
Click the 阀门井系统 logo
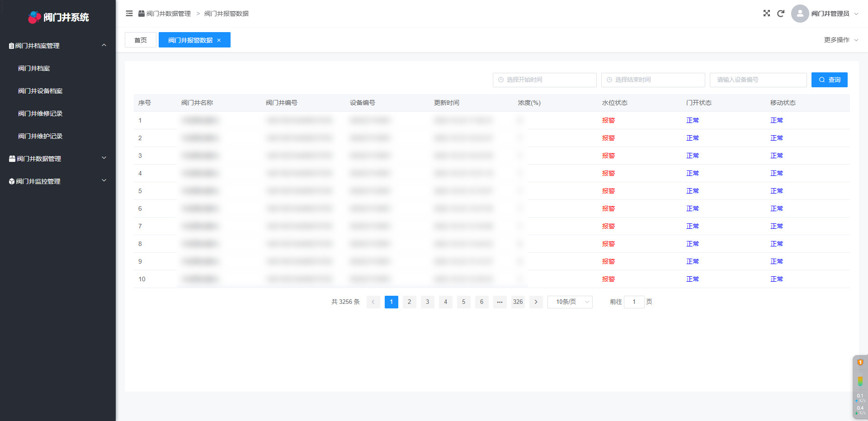tap(59, 17)
